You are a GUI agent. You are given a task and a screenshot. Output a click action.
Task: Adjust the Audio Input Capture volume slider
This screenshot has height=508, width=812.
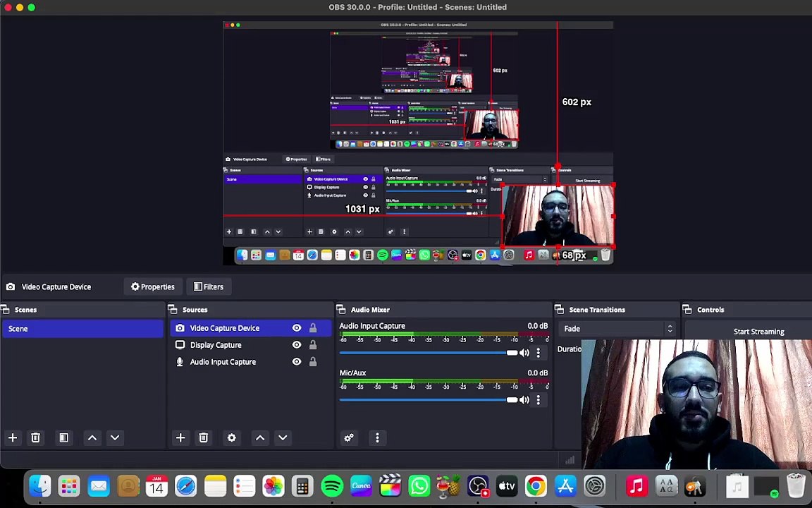(x=429, y=353)
